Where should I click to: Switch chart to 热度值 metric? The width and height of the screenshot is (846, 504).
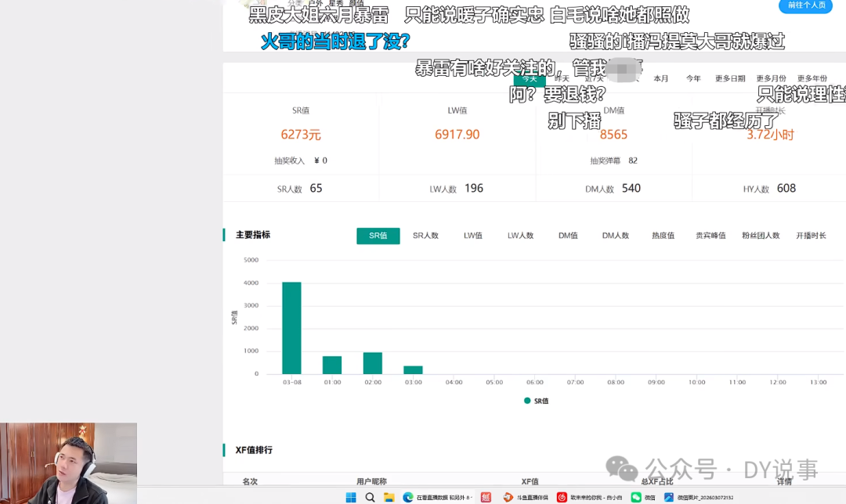663,236
